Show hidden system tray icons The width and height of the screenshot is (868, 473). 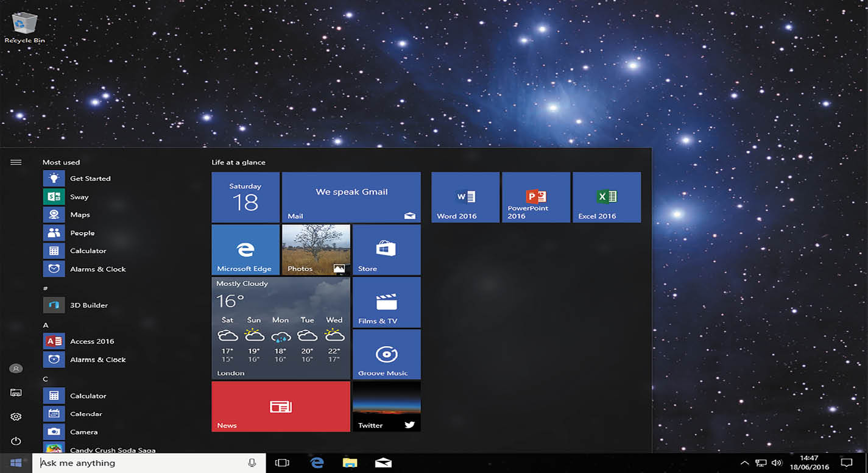(744, 463)
